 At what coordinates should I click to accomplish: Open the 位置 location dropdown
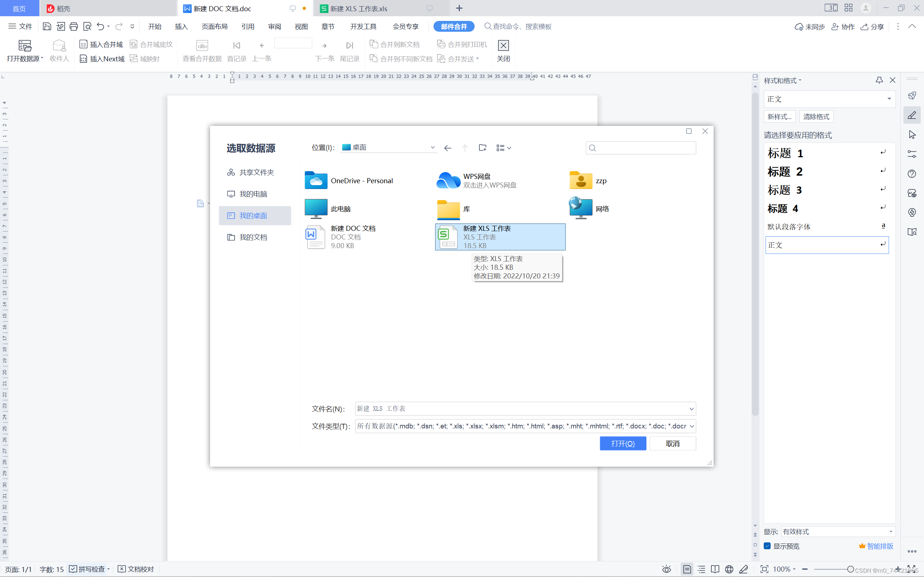432,147
